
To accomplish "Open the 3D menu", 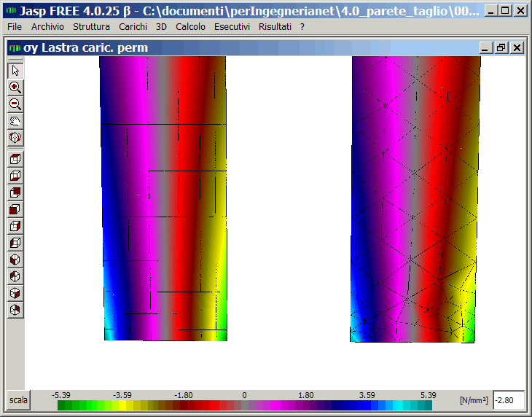I will pyautogui.click(x=161, y=27).
